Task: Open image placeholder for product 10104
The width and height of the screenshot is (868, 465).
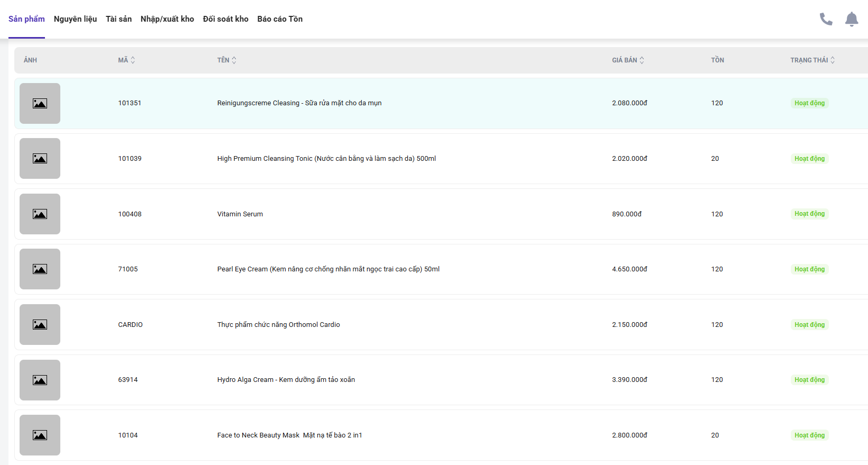Action: point(40,435)
